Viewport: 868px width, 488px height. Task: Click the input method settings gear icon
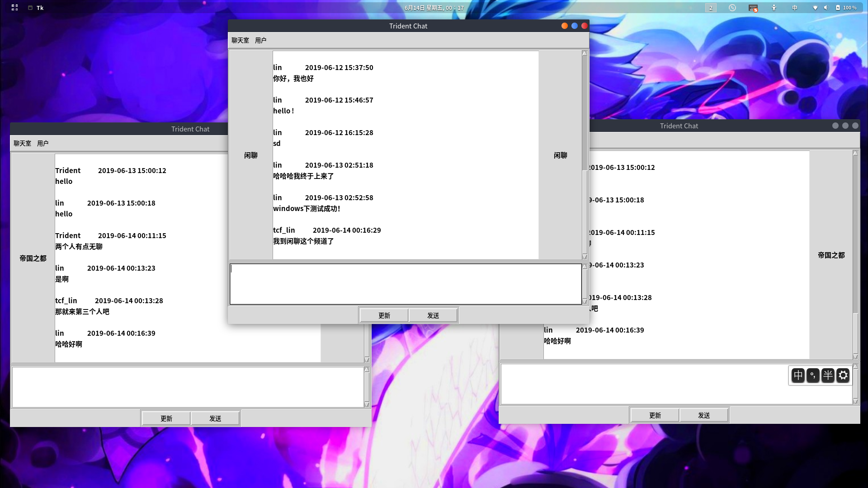[x=843, y=375]
